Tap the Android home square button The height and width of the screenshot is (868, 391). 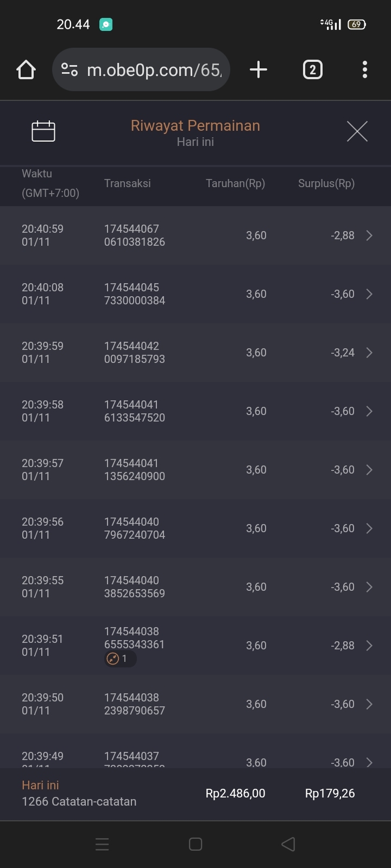pos(195,844)
